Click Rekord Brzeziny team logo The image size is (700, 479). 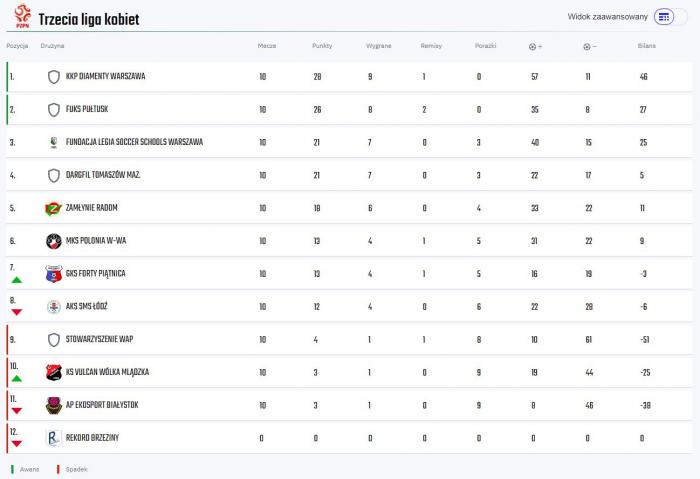coord(54,438)
